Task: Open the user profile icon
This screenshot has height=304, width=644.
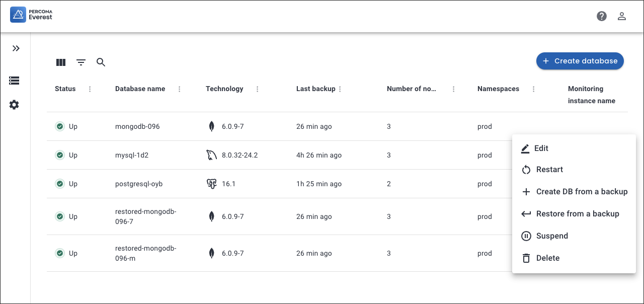Action: pyautogui.click(x=622, y=16)
